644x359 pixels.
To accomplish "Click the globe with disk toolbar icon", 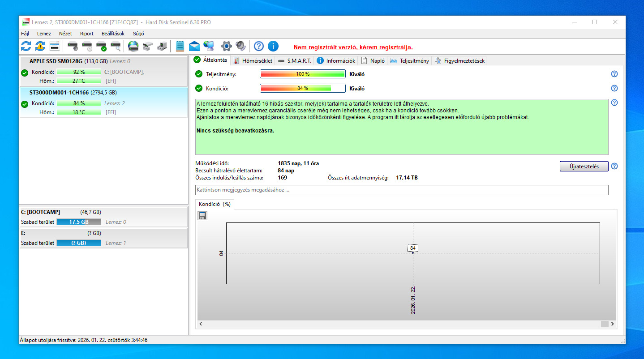I will tap(133, 46).
